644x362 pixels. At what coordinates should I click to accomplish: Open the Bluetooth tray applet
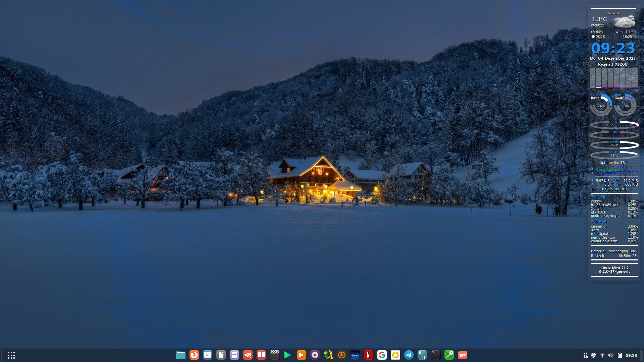pyautogui.click(x=585, y=355)
